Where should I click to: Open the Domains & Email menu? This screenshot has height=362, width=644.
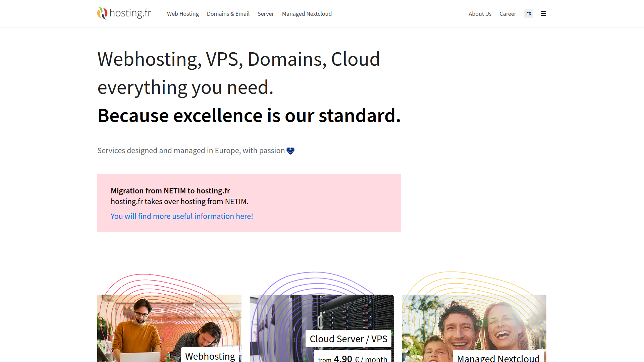pos(228,14)
